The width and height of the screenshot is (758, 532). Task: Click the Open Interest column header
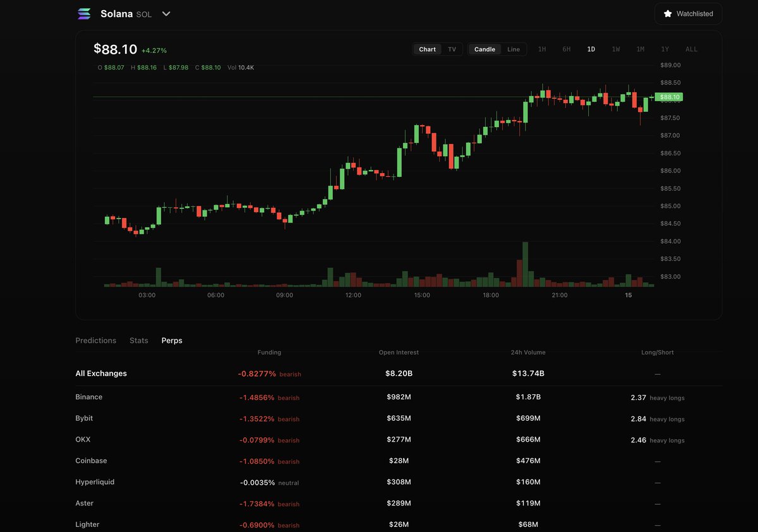point(399,353)
